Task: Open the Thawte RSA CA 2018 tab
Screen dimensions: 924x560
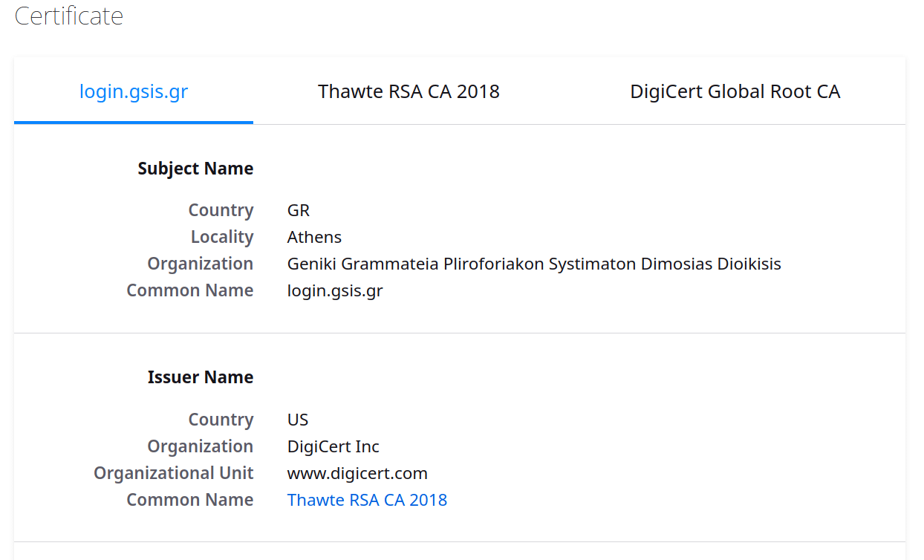Action: pyautogui.click(x=409, y=91)
